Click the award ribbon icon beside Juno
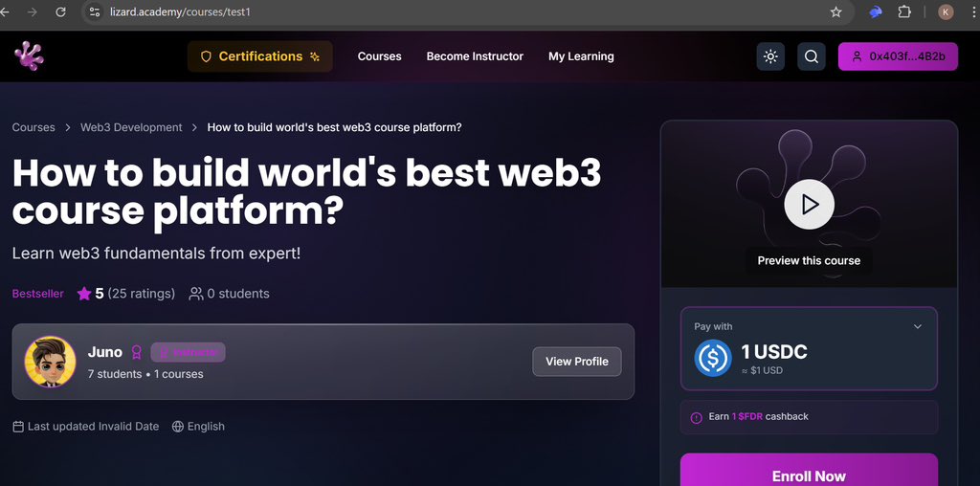Viewport: 980px width, 486px height. click(136, 352)
